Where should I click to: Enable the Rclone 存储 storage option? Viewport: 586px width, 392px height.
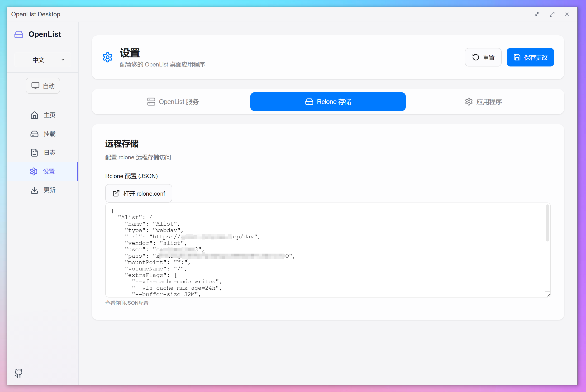pos(328,101)
